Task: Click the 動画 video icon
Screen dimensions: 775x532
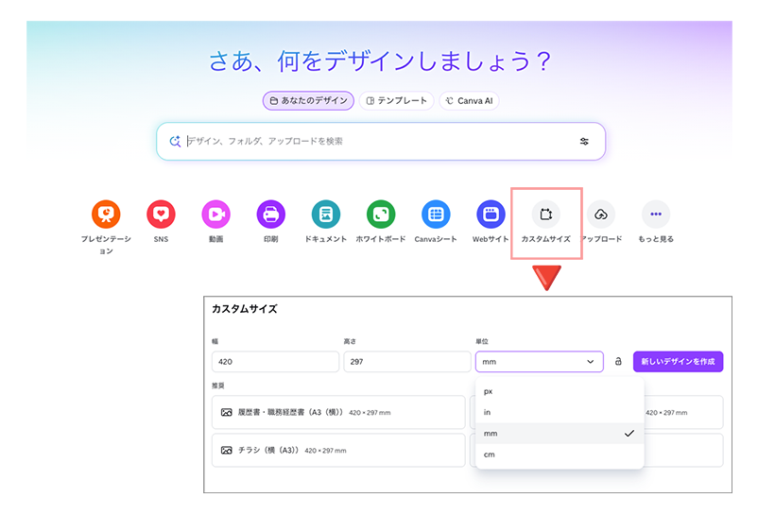Action: pos(215,215)
